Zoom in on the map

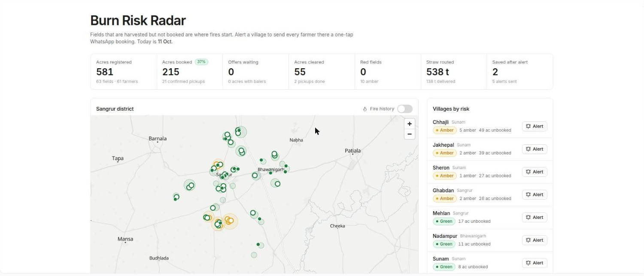click(x=410, y=124)
